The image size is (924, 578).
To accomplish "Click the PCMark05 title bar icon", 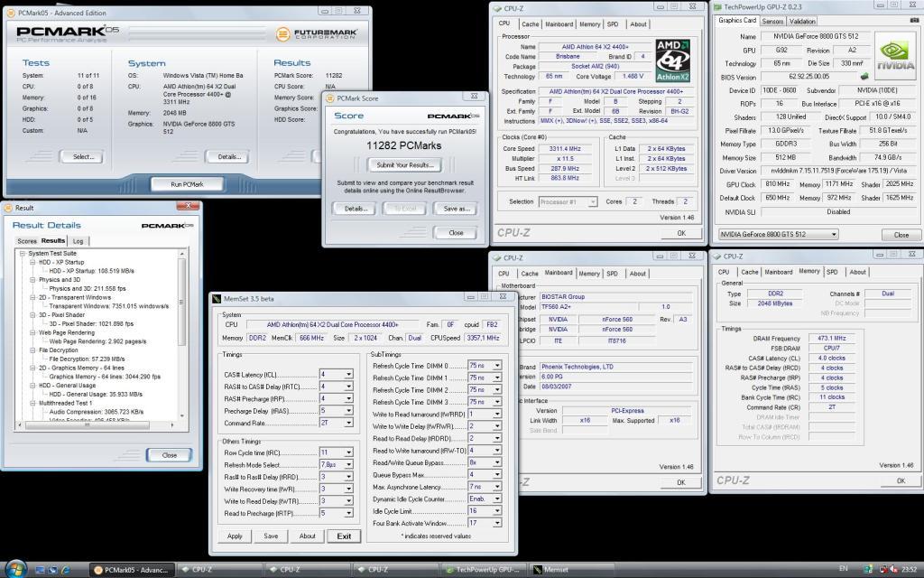I will (11, 13).
